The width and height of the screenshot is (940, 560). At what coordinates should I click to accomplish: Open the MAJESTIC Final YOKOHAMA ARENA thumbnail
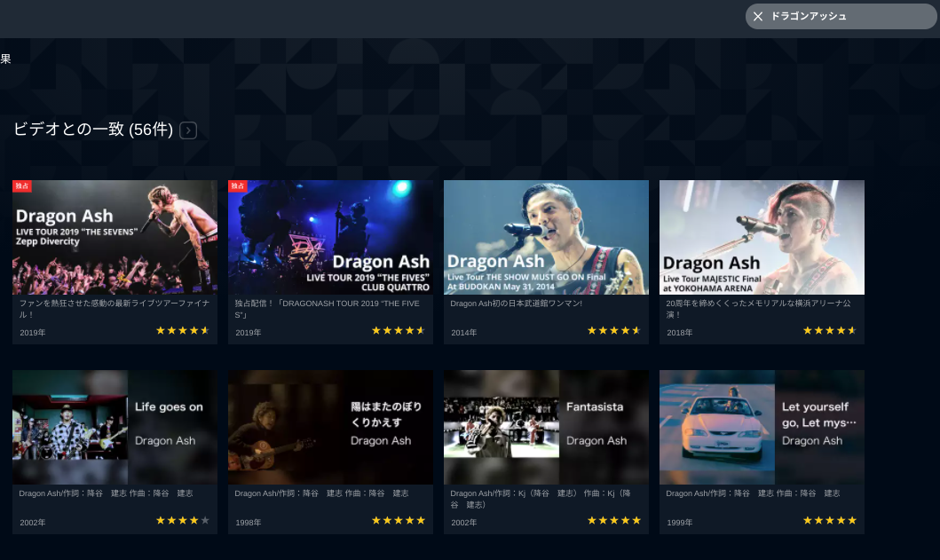click(762, 237)
